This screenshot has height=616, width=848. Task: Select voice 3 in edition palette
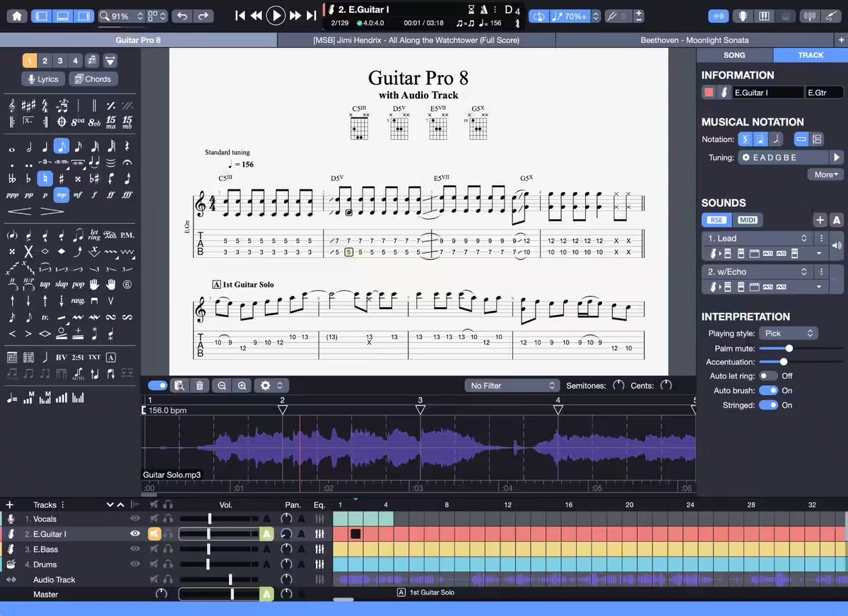[x=60, y=61]
